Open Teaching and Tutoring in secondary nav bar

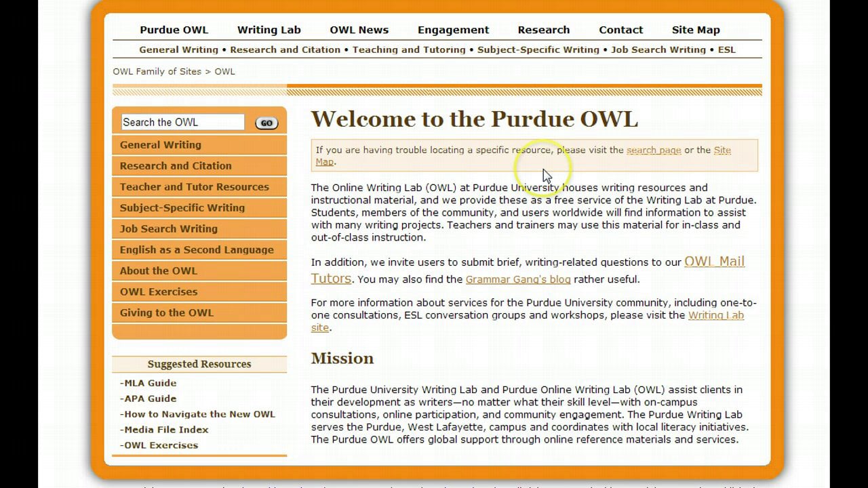coord(409,49)
